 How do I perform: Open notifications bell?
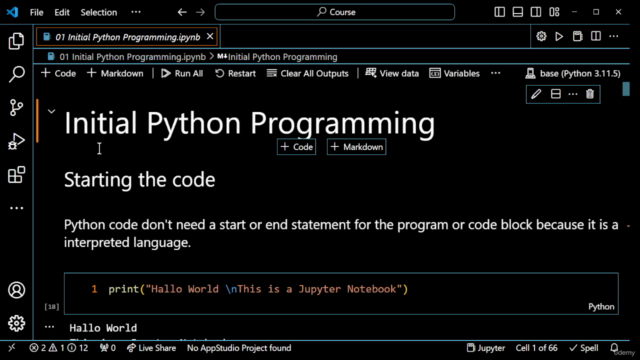click(614, 348)
